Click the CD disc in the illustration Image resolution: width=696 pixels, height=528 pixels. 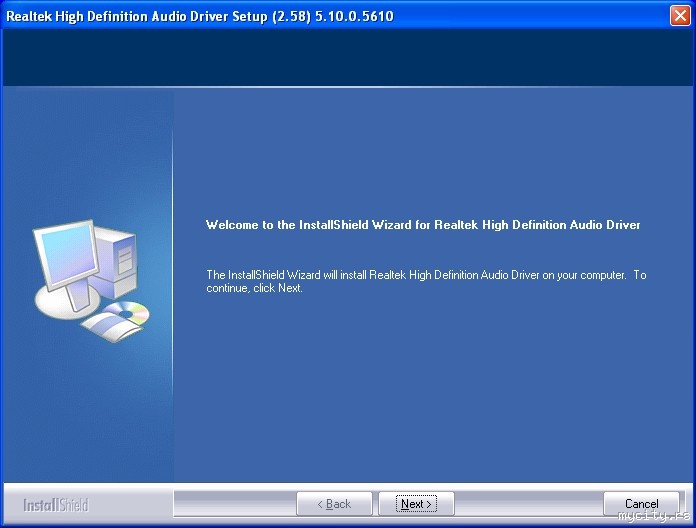(x=127, y=312)
